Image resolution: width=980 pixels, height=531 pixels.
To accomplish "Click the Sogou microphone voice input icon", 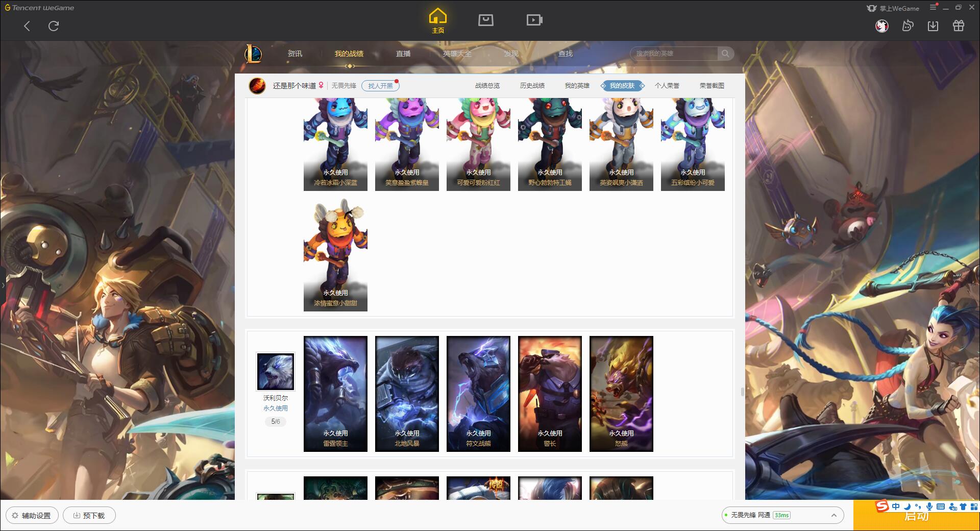I will pos(929,506).
